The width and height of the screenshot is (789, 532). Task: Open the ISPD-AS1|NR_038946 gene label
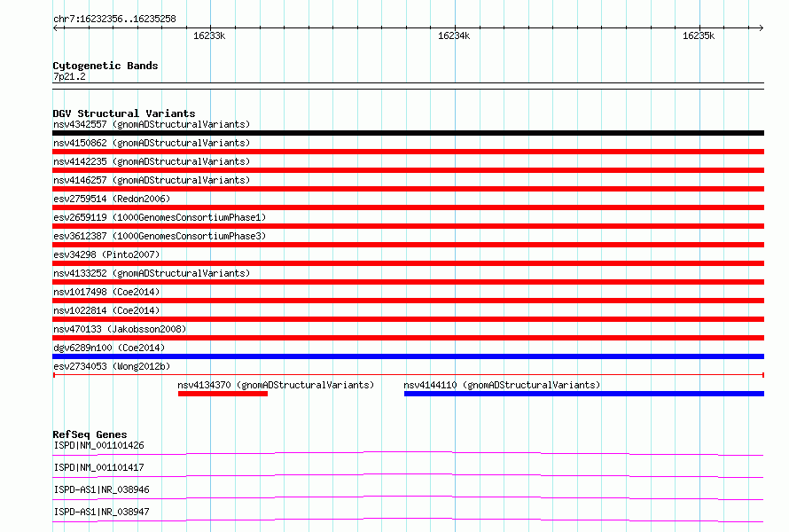(101, 489)
